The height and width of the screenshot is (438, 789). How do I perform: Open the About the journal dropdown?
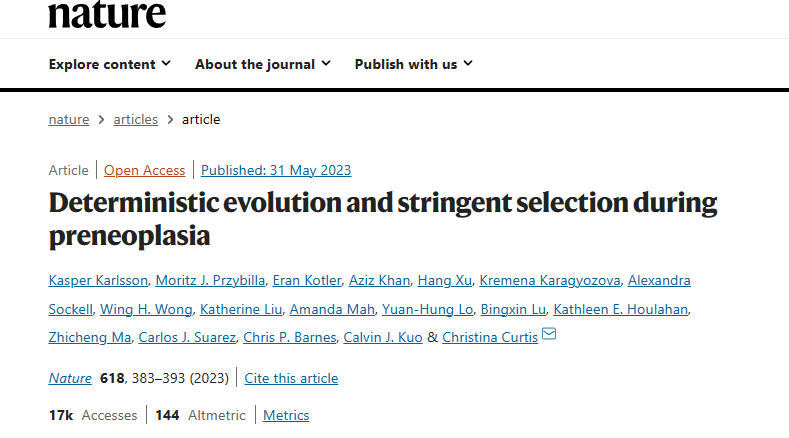tap(262, 64)
